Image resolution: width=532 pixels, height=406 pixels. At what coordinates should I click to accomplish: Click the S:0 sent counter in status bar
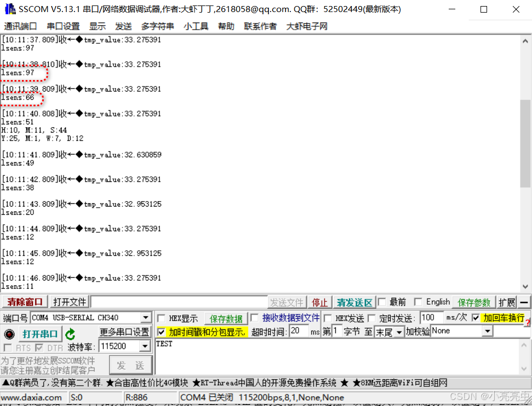77,398
